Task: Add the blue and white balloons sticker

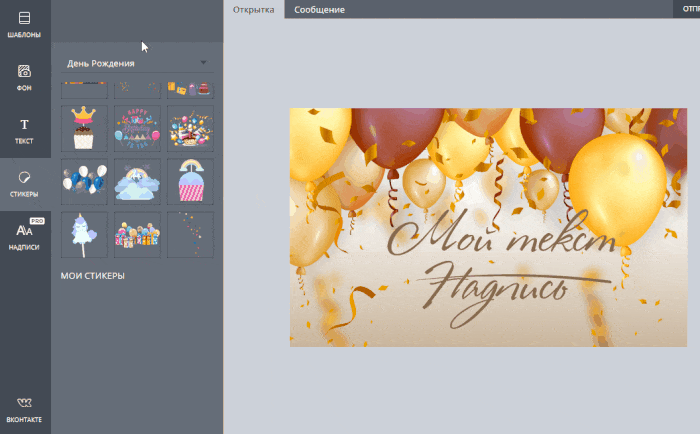Action: click(x=84, y=181)
